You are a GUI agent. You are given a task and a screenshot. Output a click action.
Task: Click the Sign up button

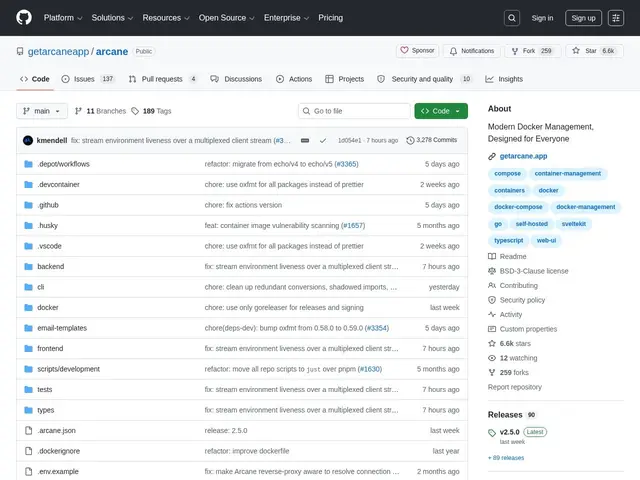pos(583,18)
